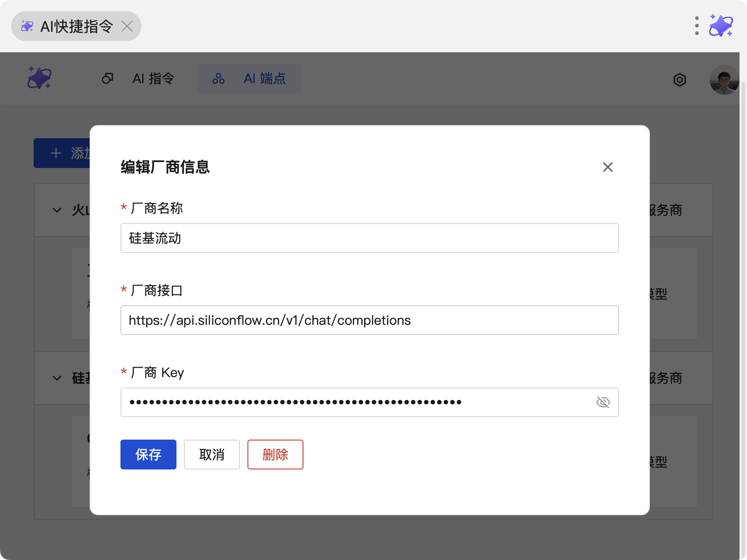
Task: Open the three-dot more options menu
Action: tap(697, 26)
